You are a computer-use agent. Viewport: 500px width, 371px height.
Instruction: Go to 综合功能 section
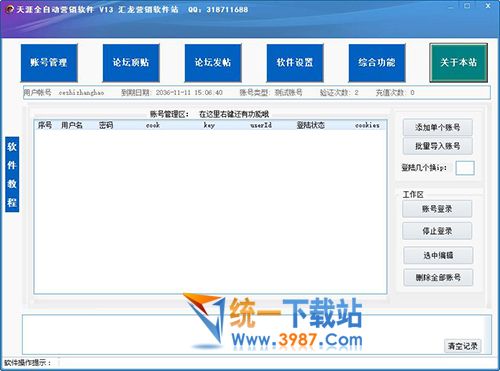point(377,63)
